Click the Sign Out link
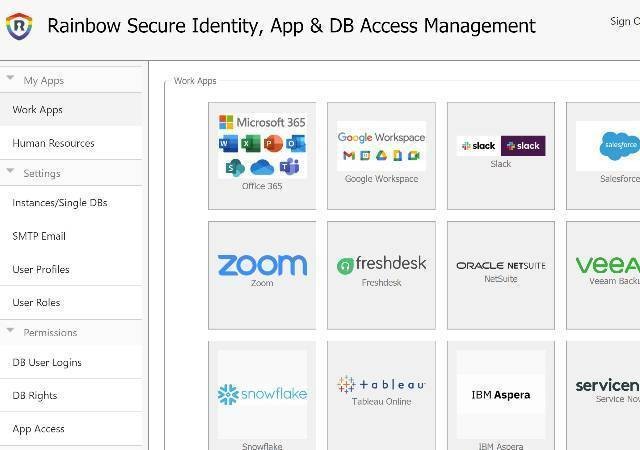The height and width of the screenshot is (450, 640). tap(623, 21)
